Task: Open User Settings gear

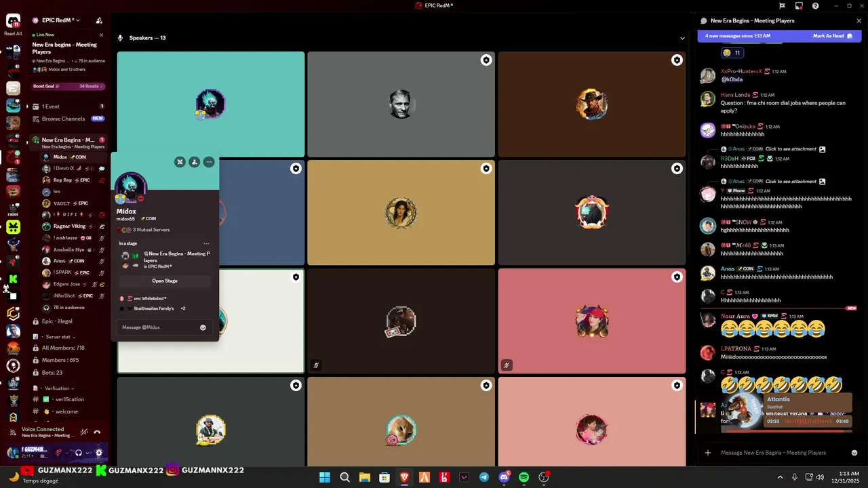Action: point(99,453)
